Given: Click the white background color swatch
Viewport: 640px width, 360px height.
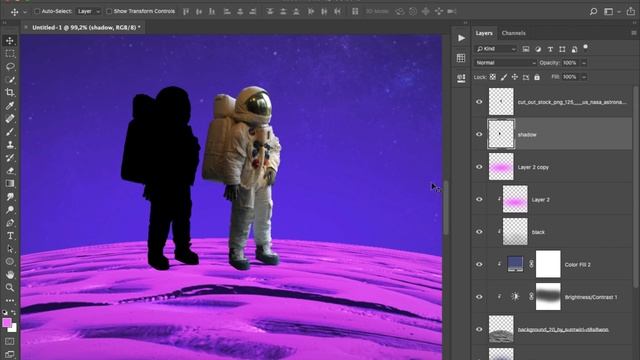Looking at the screenshot, I should point(13,328).
